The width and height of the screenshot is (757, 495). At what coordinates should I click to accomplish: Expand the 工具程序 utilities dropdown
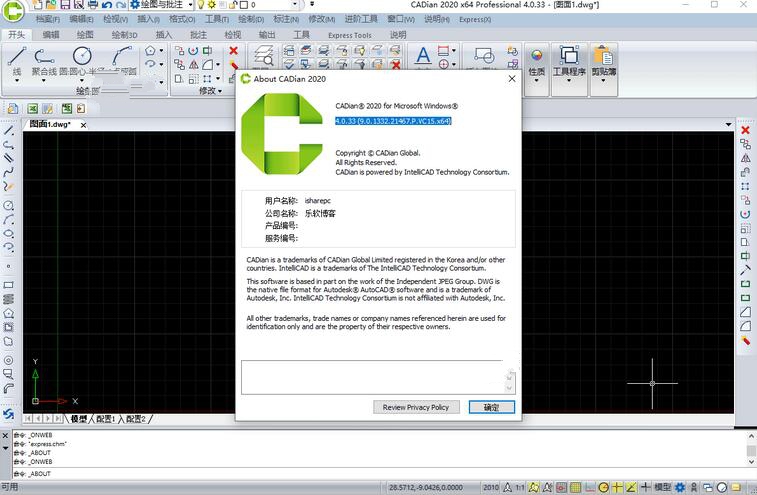tap(569, 81)
